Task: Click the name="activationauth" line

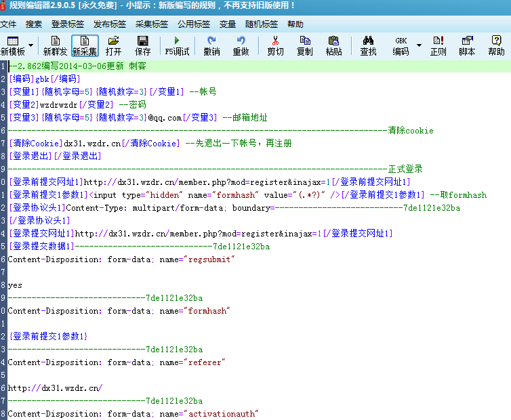Action: click(134, 414)
